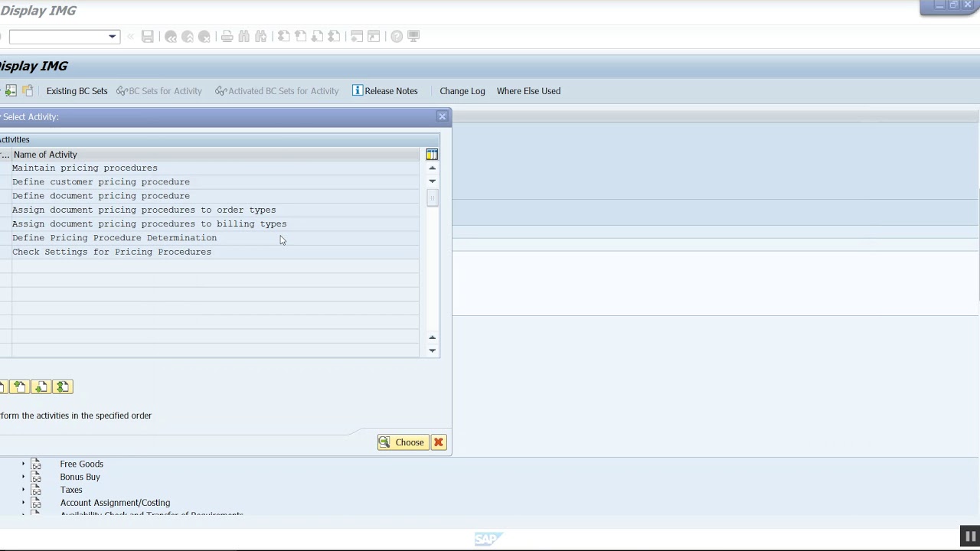Click the Taxes document glasses icon
This screenshot has height=551, width=980.
tap(36, 490)
